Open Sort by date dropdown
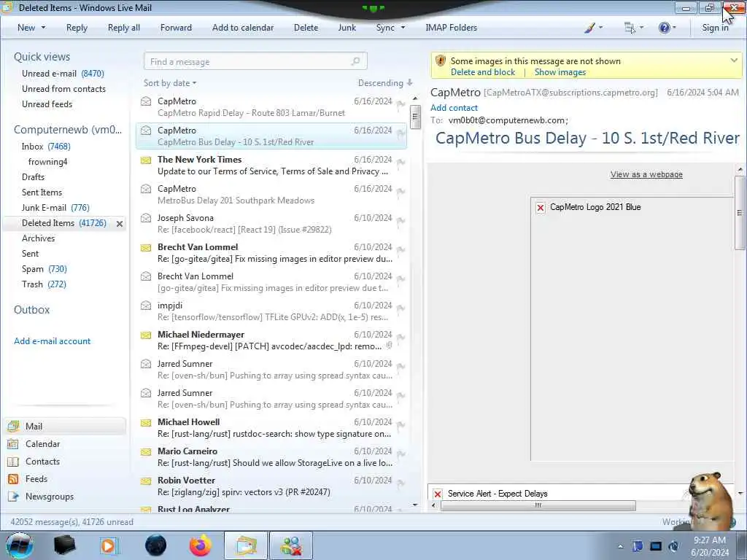747x560 pixels. [x=169, y=83]
